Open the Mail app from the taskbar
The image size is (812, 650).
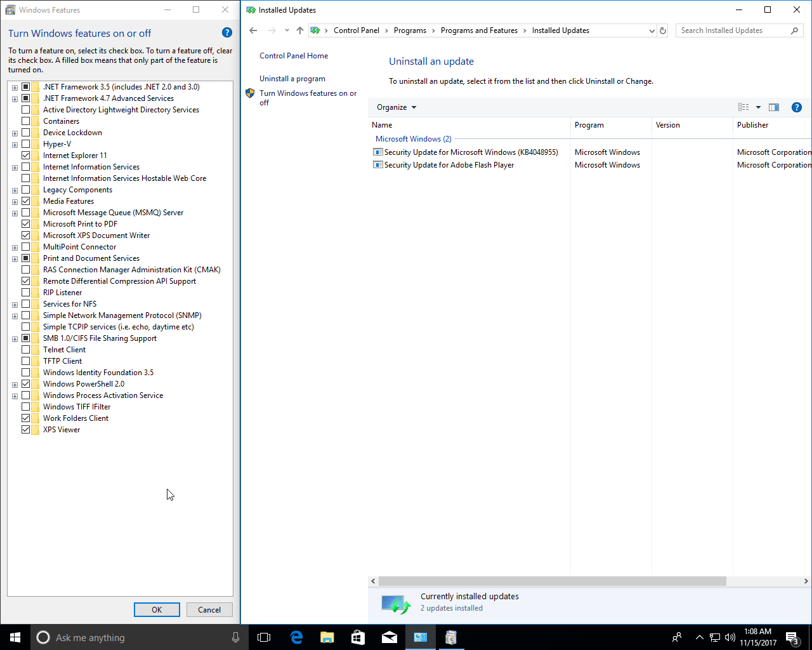click(x=390, y=637)
